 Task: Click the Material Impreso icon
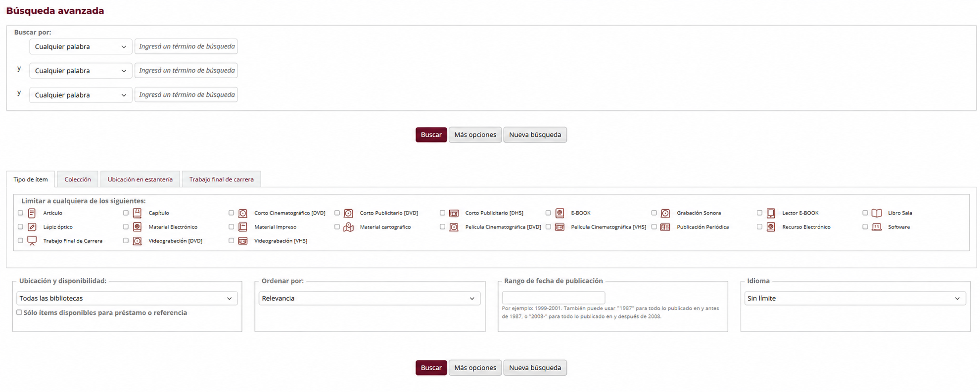point(243,227)
